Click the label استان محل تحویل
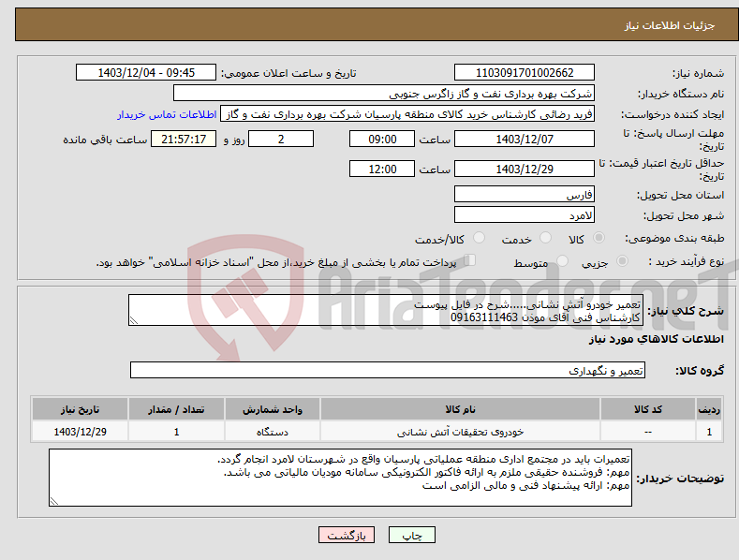This screenshot has width=739, height=560. (681, 195)
